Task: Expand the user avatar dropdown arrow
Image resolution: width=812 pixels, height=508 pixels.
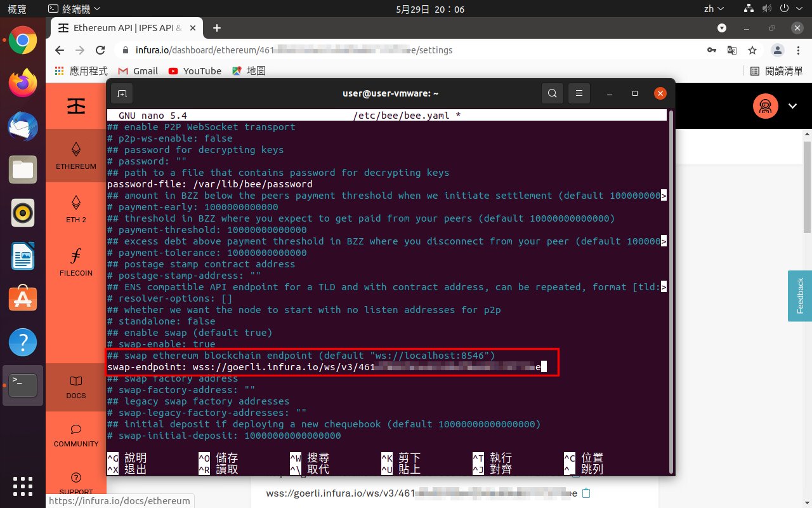Action: coord(792,106)
